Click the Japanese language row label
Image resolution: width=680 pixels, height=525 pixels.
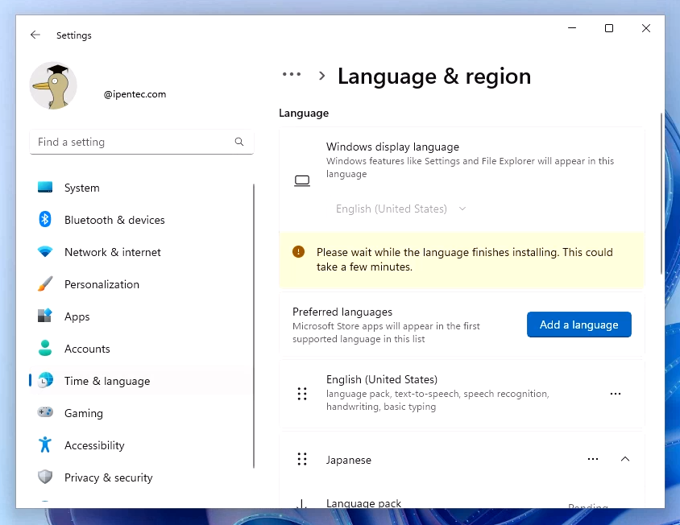tap(349, 460)
